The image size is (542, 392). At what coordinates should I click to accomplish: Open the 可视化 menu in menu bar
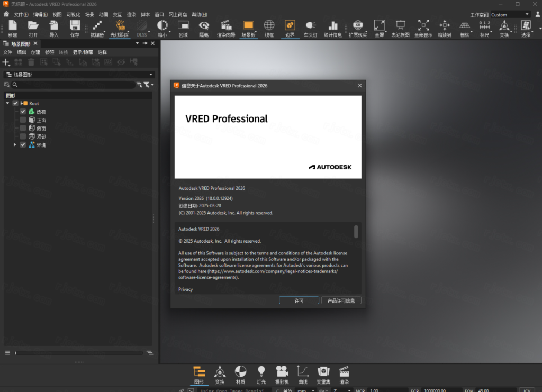[73, 14]
